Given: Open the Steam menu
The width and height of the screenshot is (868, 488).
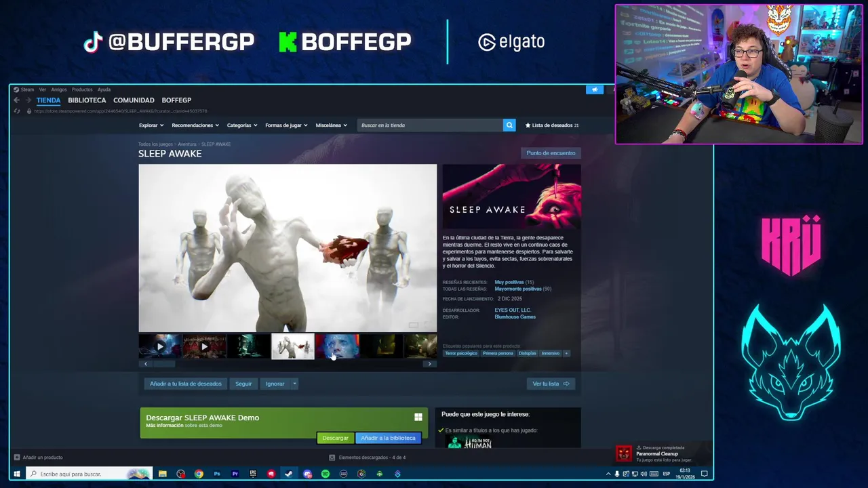Looking at the screenshot, I should [24, 89].
